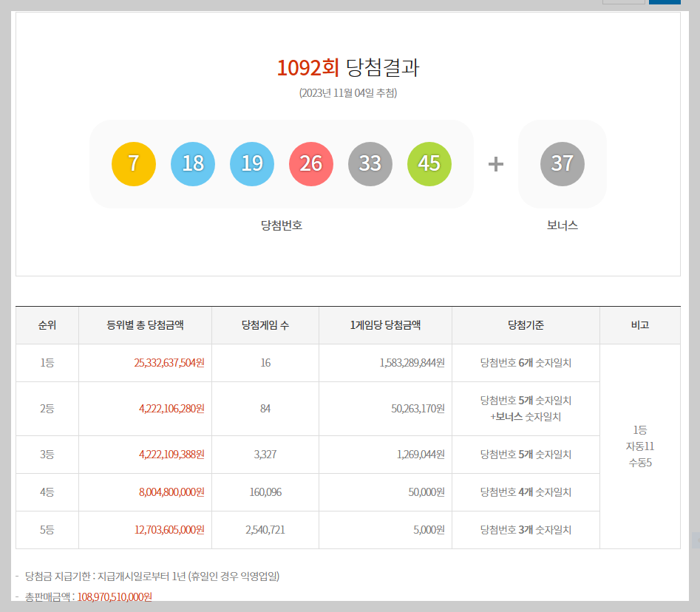Click the blue number 18 ball
700x612 pixels.
click(193, 164)
